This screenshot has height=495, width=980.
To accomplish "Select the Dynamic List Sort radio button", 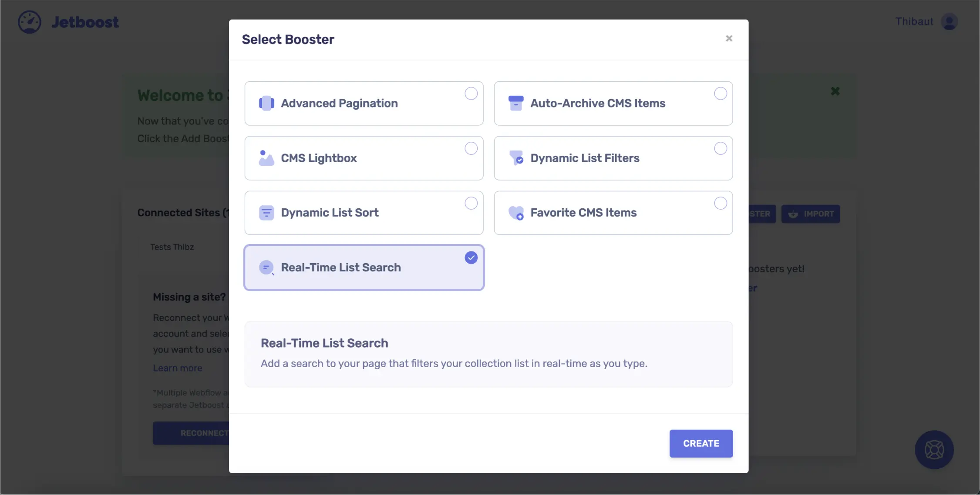I will coord(471,203).
